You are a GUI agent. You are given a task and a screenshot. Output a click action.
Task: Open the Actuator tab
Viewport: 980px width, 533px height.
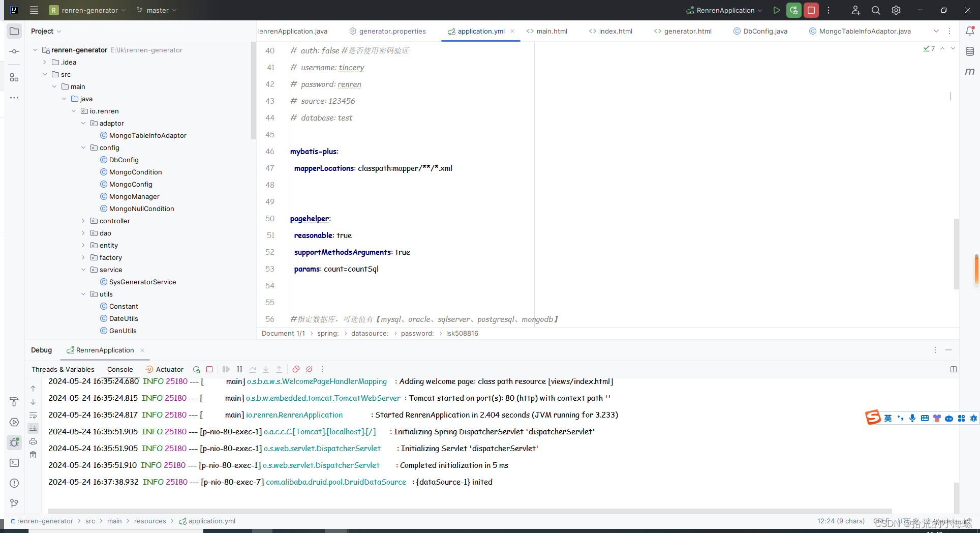point(164,369)
